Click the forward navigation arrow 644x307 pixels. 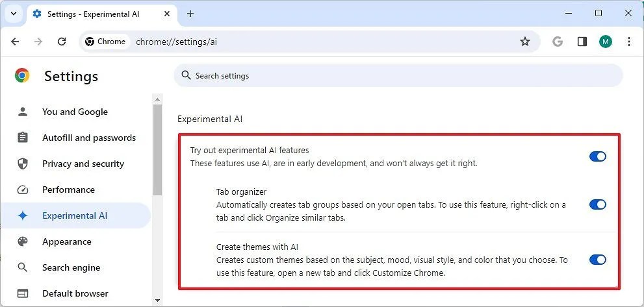[38, 42]
